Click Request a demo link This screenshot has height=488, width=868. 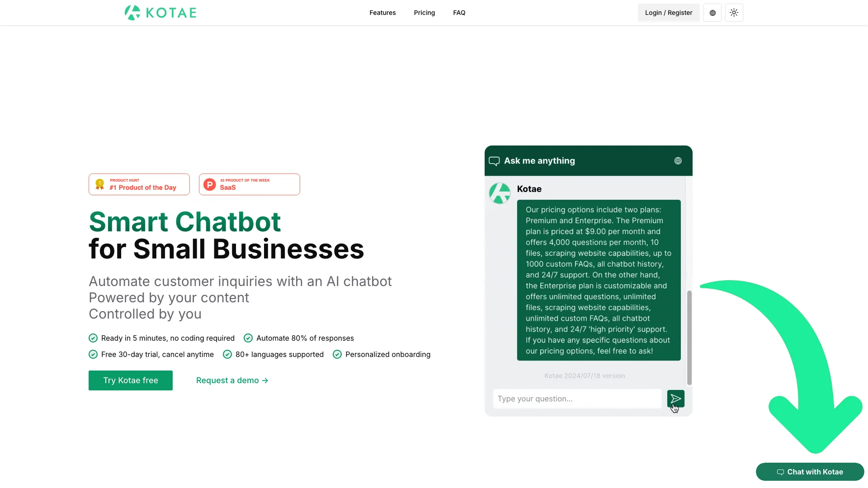tap(232, 380)
